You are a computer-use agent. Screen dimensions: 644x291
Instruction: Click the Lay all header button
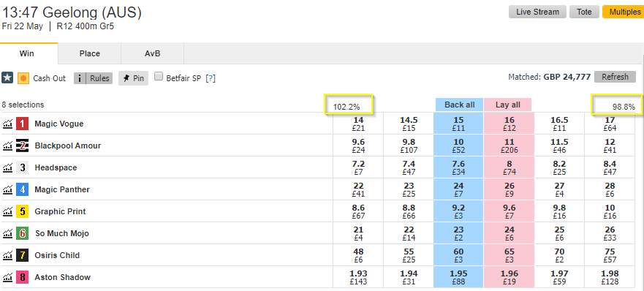(x=508, y=105)
